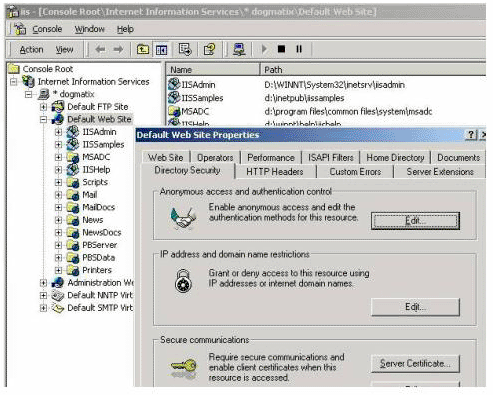
Task: Click the Help question-mark toolbar icon
Action: pyautogui.click(x=210, y=49)
